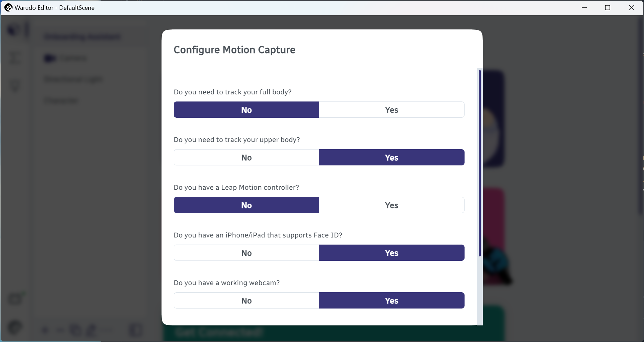The image size is (644, 342).
Task: Select Yes for full body tracking
Action: (x=392, y=110)
